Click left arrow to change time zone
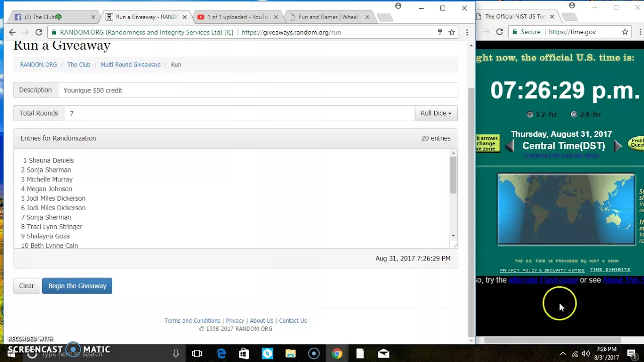This screenshot has height=362, width=644. 509,146
